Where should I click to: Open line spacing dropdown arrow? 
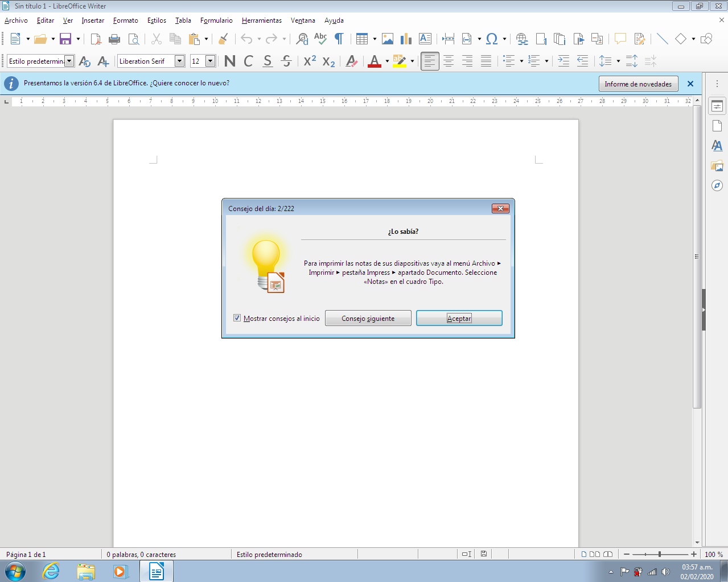(x=618, y=61)
